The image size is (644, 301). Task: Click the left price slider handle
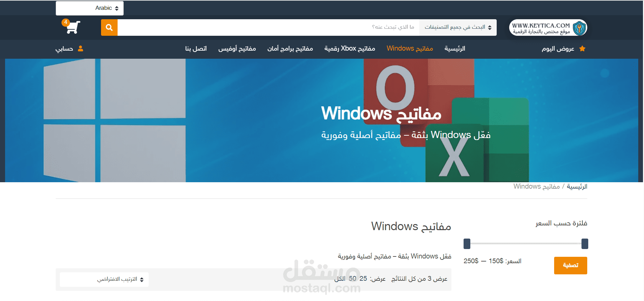[467, 244]
